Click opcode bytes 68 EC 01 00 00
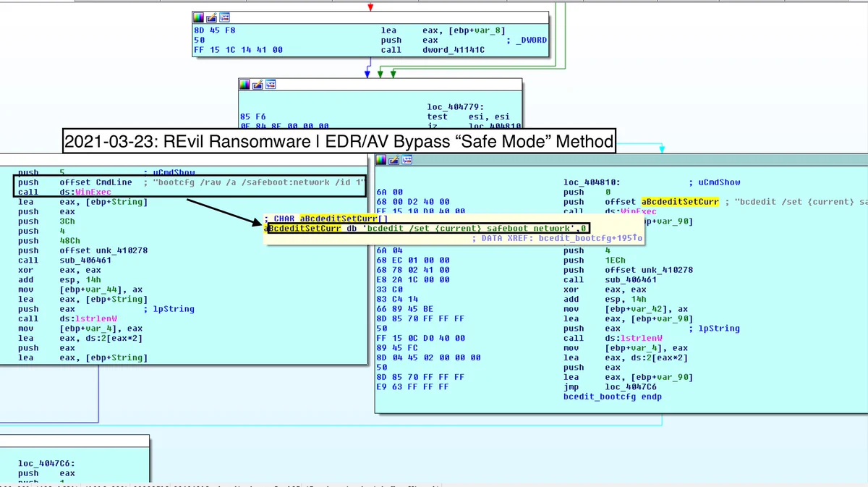 (x=412, y=260)
